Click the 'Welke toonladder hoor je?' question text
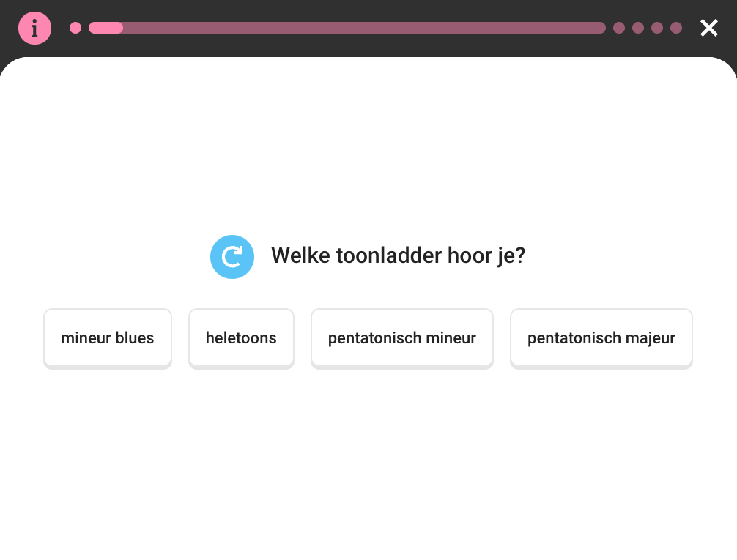The width and height of the screenshot is (737, 560). point(398,255)
